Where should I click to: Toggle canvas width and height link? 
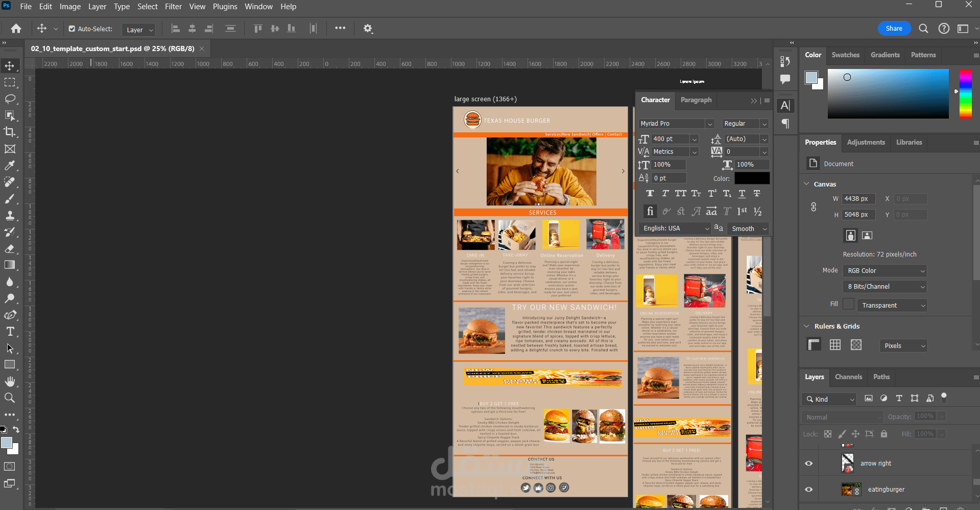coord(814,206)
